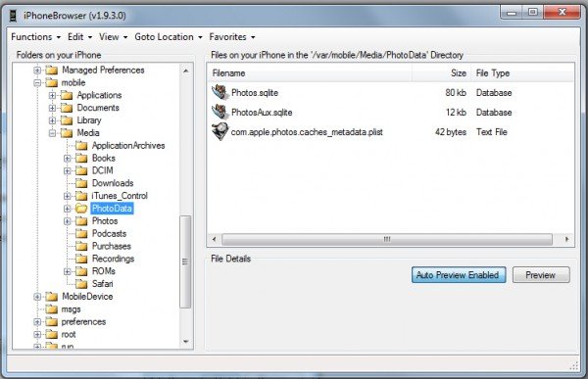Click the Photos folder icon
The width and height of the screenshot is (588, 379).
[81, 221]
